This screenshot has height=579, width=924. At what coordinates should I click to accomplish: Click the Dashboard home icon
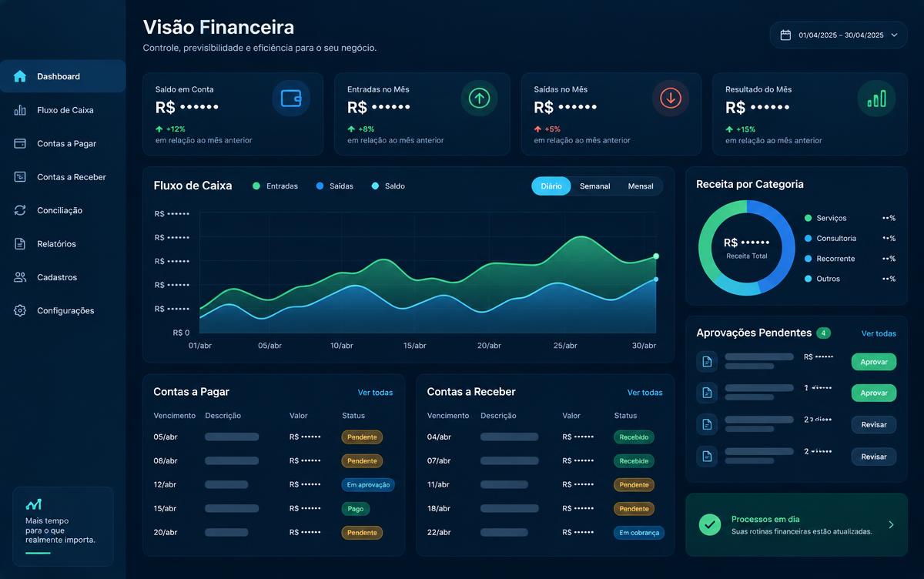[20, 76]
